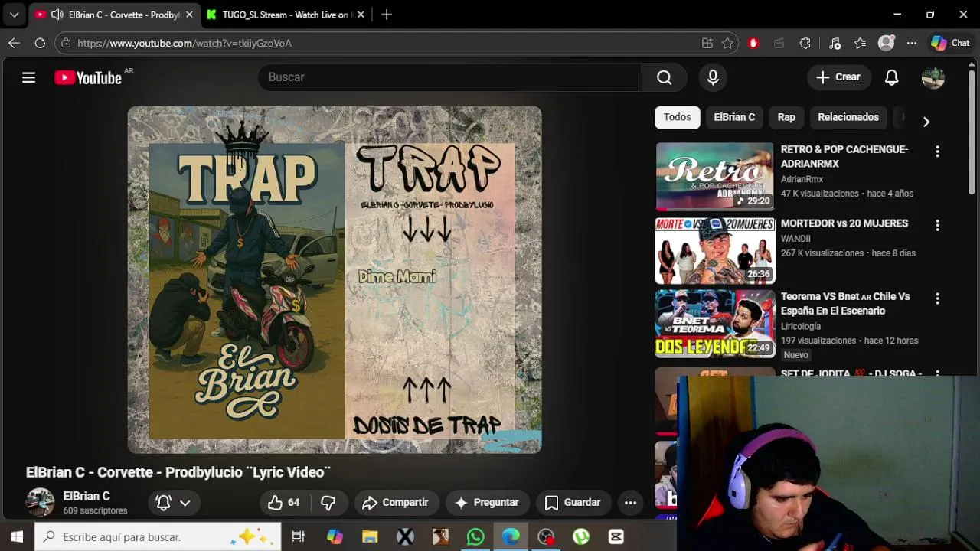Open the ElBrian C channel name link

coord(87,496)
